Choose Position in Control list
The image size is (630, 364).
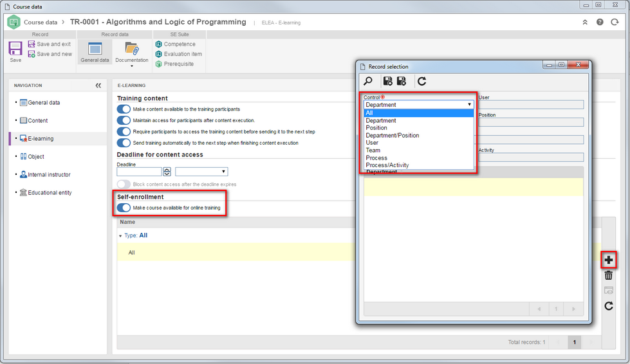click(419, 127)
